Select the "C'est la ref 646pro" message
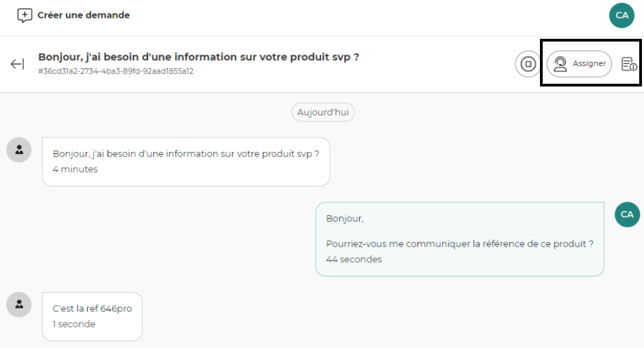The height and width of the screenshot is (348, 644). pyautogui.click(x=92, y=309)
